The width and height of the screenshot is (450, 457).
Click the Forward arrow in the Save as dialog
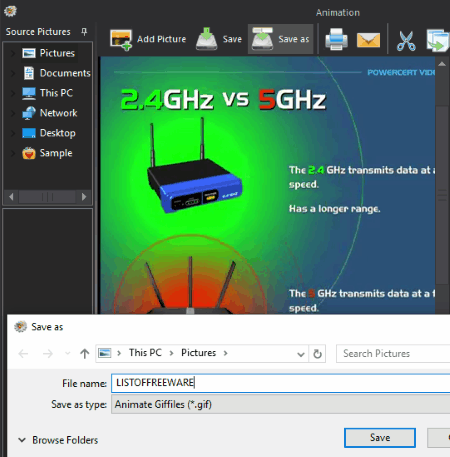(48, 353)
